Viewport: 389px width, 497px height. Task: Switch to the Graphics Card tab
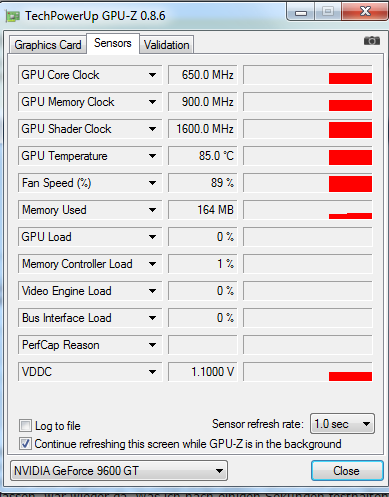48,45
